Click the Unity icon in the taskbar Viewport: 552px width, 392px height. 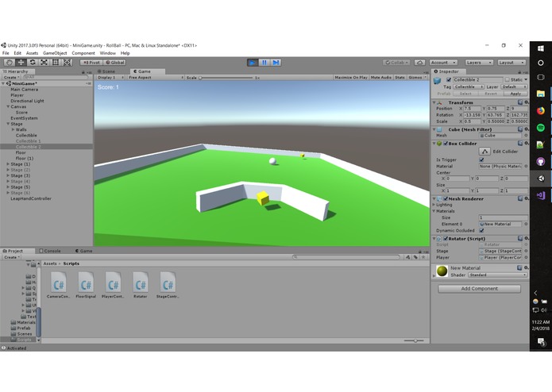point(541,179)
